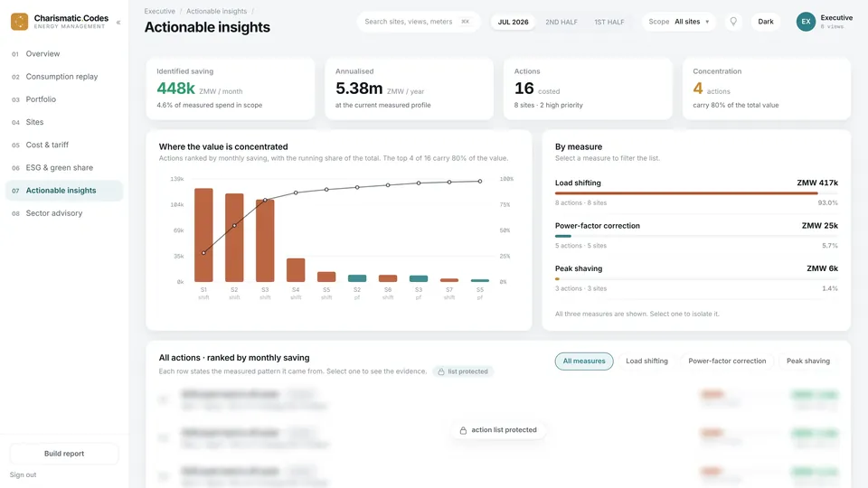
Task: Switch to 1ST HALF period
Action: coord(609,22)
